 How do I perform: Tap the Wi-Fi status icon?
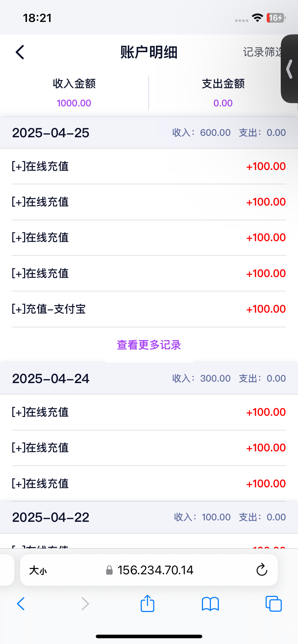tap(257, 18)
